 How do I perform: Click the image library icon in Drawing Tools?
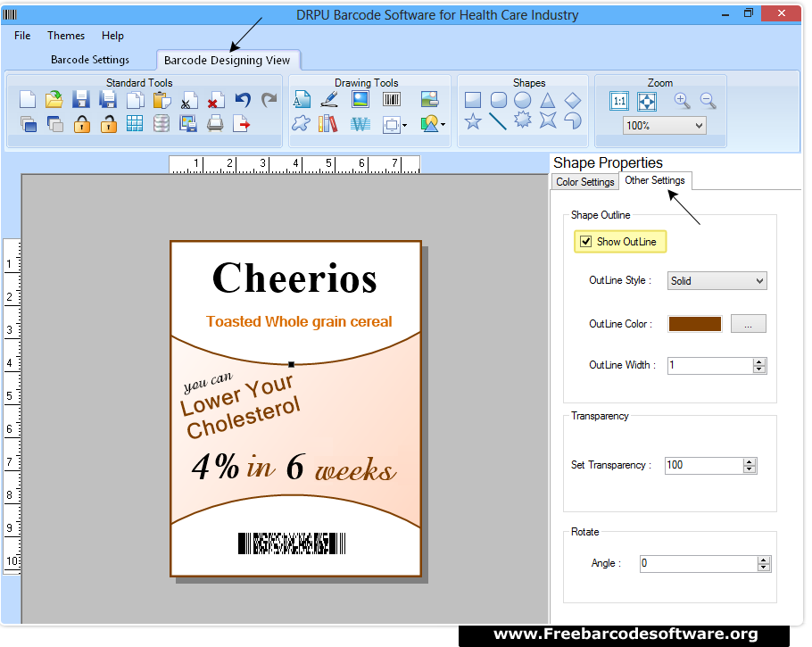tap(430, 98)
